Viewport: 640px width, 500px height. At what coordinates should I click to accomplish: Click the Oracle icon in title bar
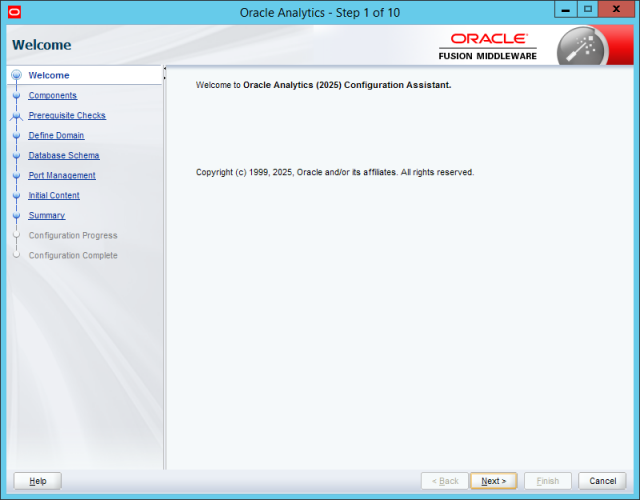14,12
